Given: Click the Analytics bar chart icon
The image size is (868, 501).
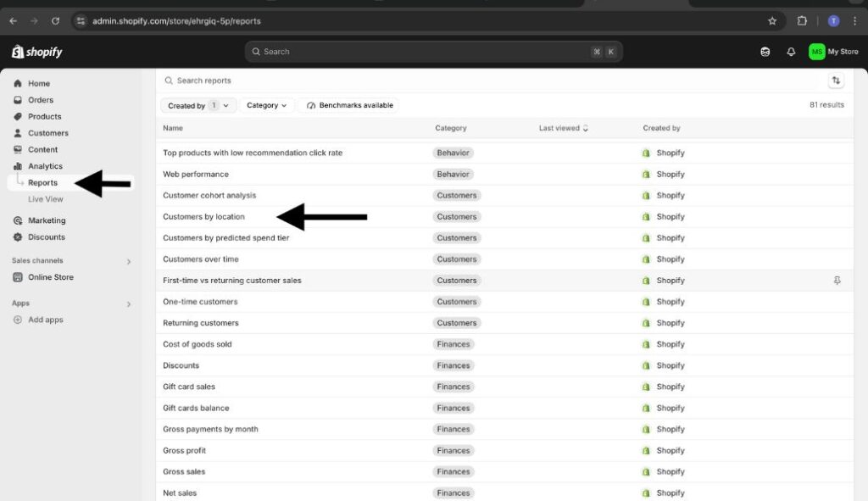Looking at the screenshot, I should click(x=18, y=167).
